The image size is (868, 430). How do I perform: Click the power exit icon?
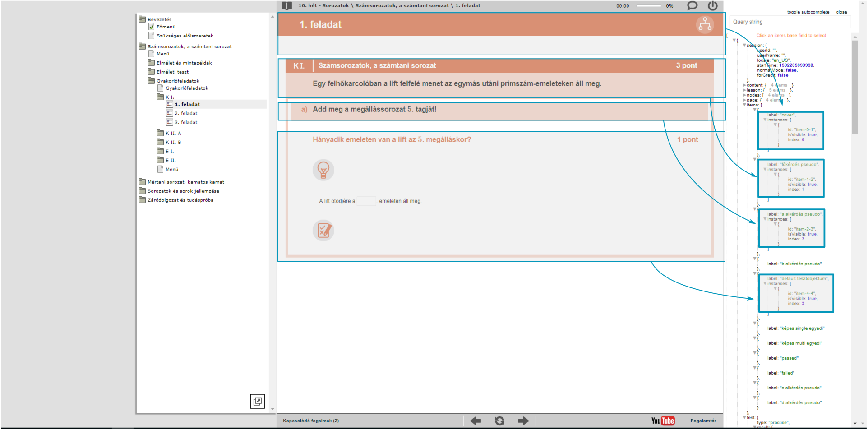point(712,6)
